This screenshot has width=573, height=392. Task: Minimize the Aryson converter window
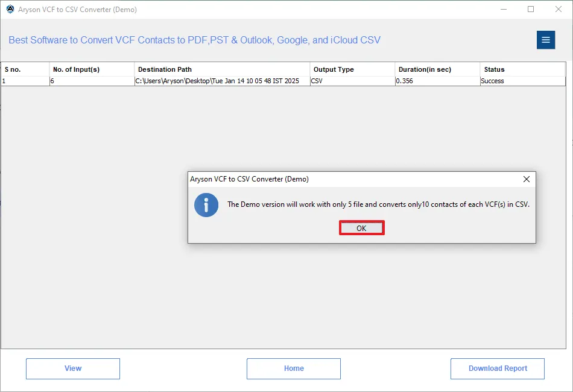(x=504, y=9)
